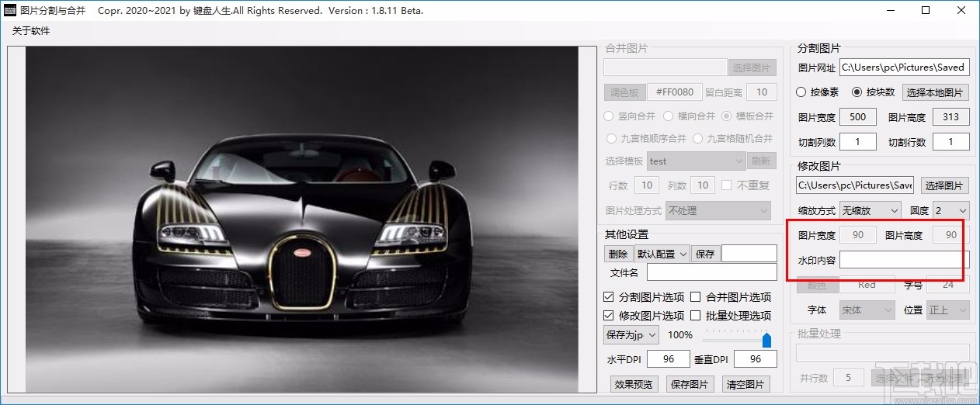Choose the 横向合并 merge mode

coord(669,116)
